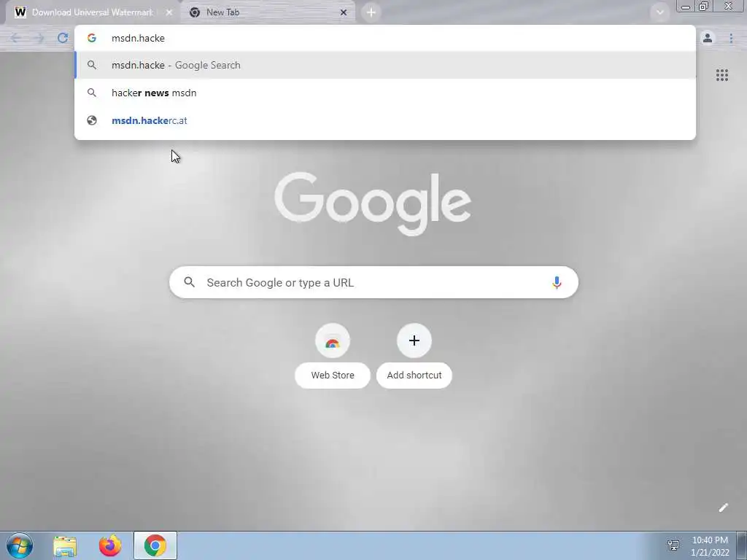This screenshot has width=747, height=560.
Task: Select the New Tab tab
Action: tap(268, 12)
